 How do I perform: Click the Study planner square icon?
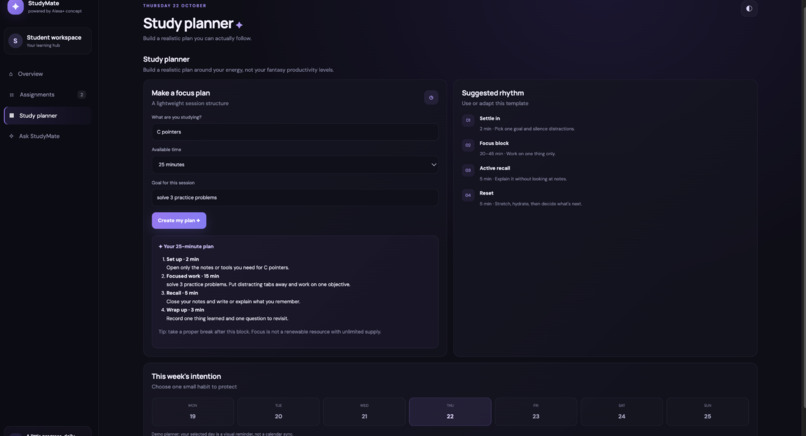click(x=11, y=116)
